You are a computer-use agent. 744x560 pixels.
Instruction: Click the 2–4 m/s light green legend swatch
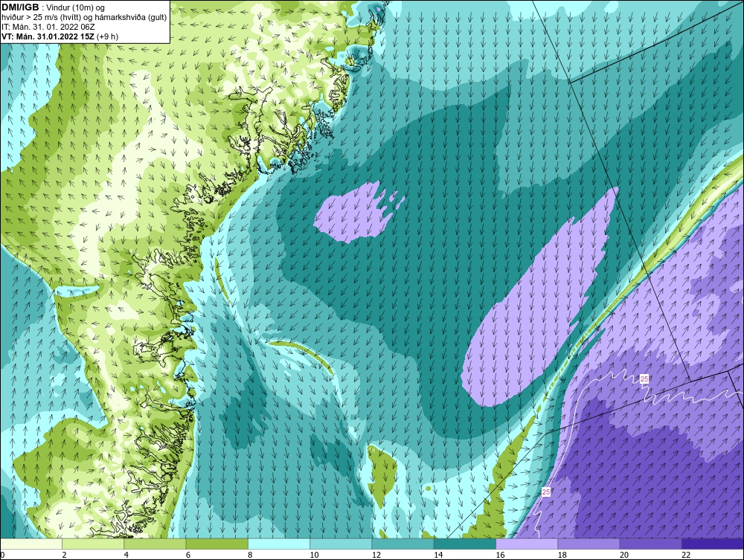pos(93,544)
